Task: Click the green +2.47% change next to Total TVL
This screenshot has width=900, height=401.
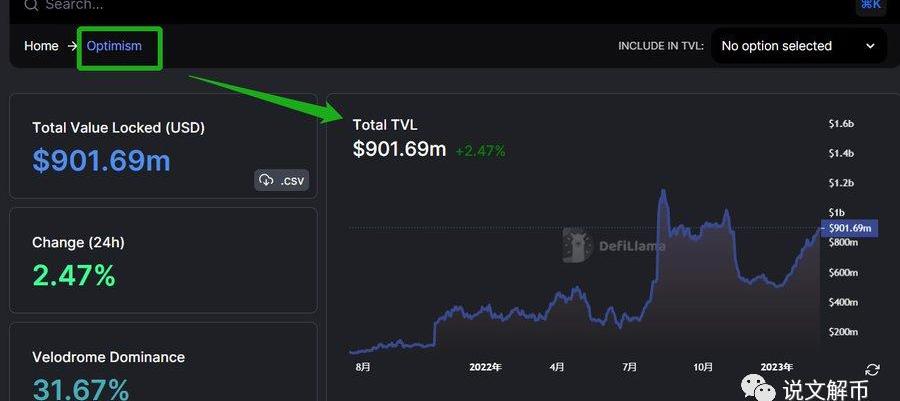Action: [x=480, y=151]
